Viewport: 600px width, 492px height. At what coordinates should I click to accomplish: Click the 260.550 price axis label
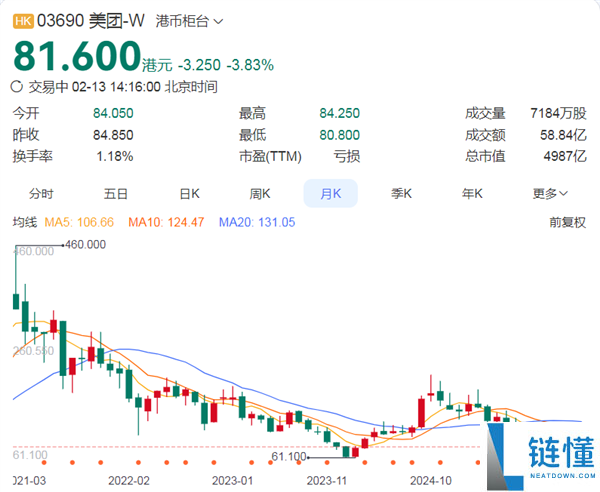(33, 351)
